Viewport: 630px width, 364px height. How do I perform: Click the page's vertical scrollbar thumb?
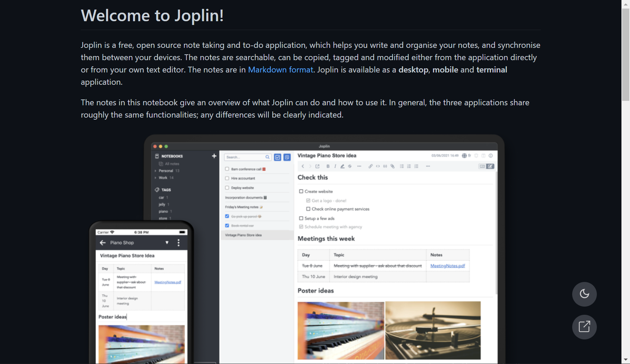point(626,55)
